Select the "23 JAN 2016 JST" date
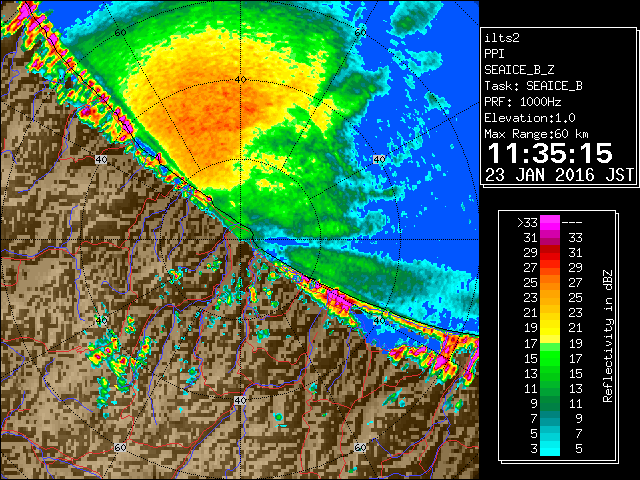This screenshot has width=640, height=480. click(x=560, y=175)
